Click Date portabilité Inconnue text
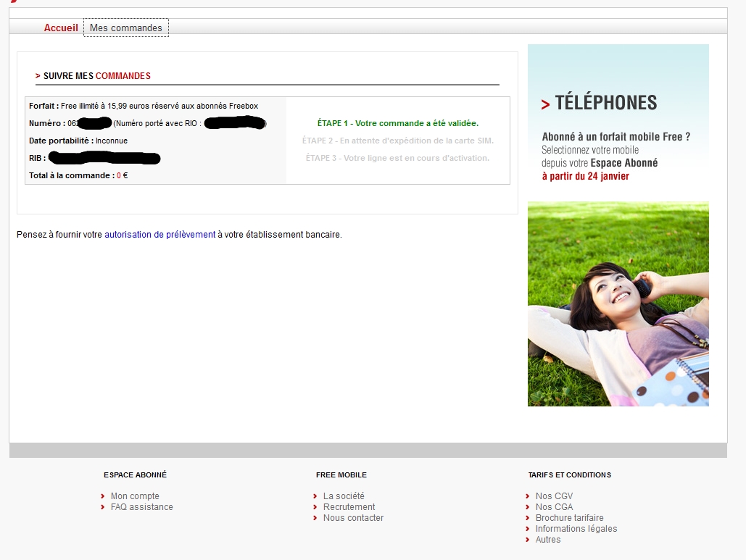Viewport: 746px width, 560px height. coord(78,141)
